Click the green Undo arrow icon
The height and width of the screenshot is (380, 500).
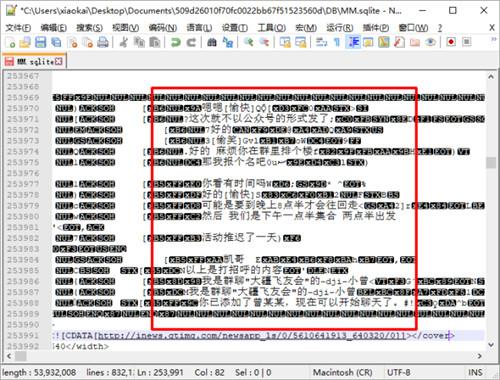pyautogui.click(x=175, y=42)
